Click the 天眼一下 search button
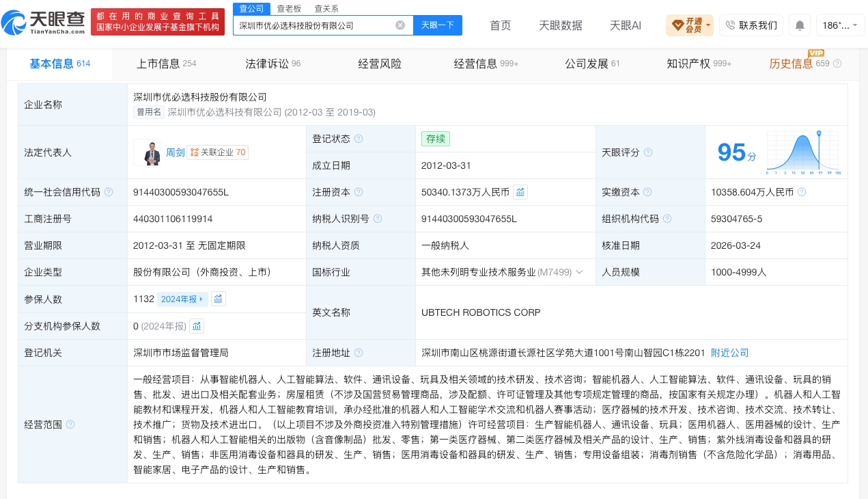Screen dimensions: 868x499 438,25
